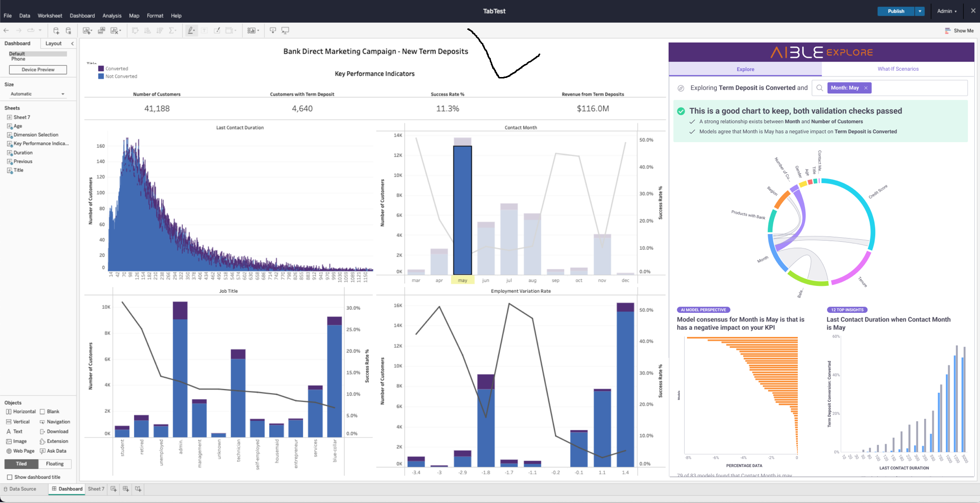Click the Redo forward arrow in toolbar
This screenshot has width=980, height=503.
[19, 30]
